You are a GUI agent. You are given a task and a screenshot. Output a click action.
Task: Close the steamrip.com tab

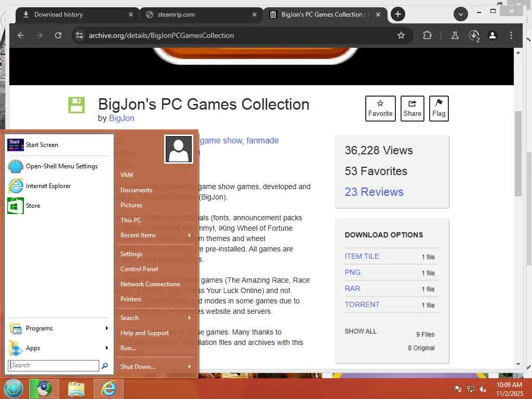tap(255, 15)
